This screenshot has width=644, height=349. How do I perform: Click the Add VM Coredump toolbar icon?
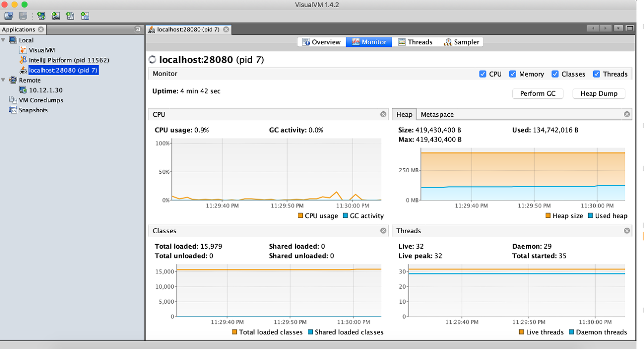[x=70, y=16]
